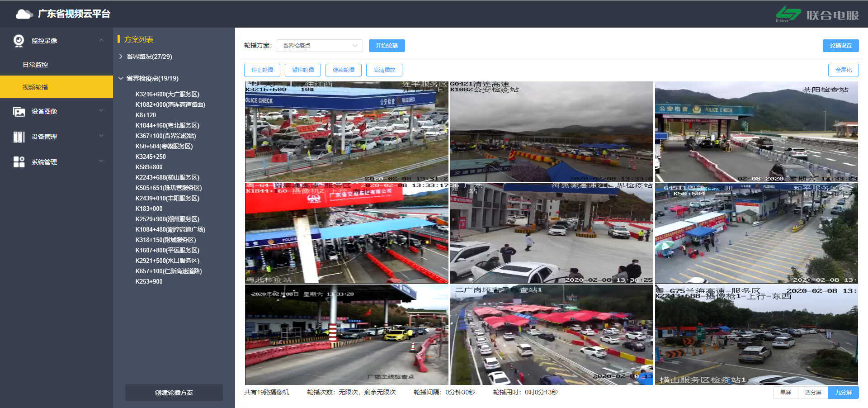
Task: Expand the 省界路况(27/29) tree group
Action: pos(121,57)
